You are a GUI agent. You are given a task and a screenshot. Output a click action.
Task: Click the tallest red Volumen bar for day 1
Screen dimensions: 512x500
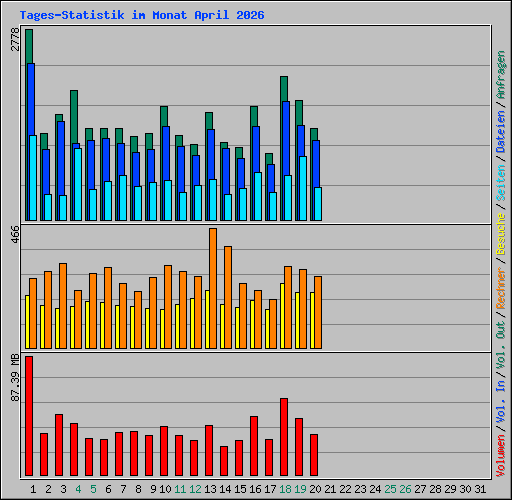point(29,416)
